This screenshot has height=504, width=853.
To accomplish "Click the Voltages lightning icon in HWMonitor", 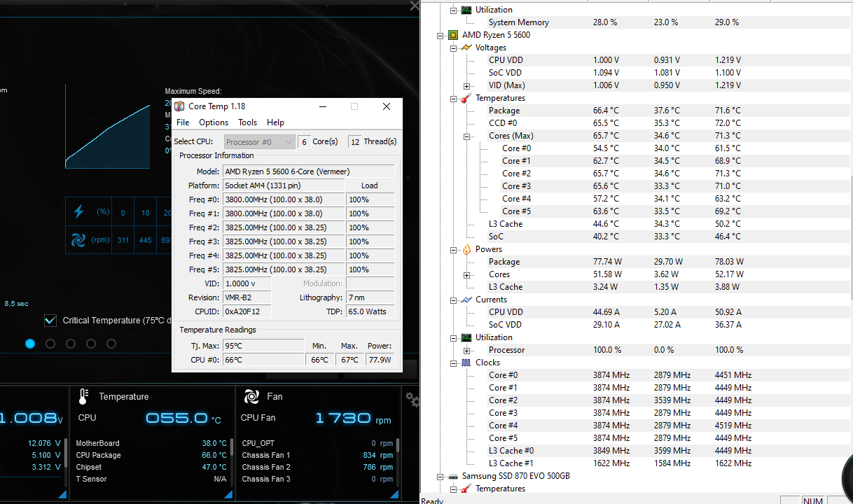I will [x=466, y=48].
